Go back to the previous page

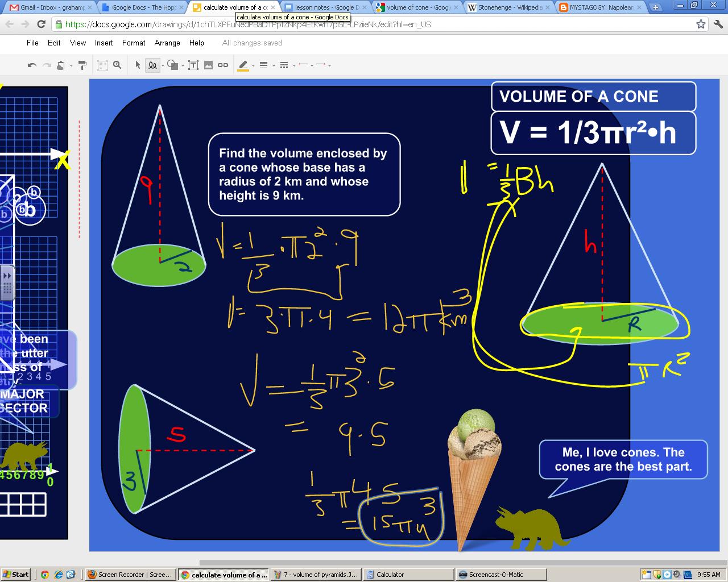(10, 24)
